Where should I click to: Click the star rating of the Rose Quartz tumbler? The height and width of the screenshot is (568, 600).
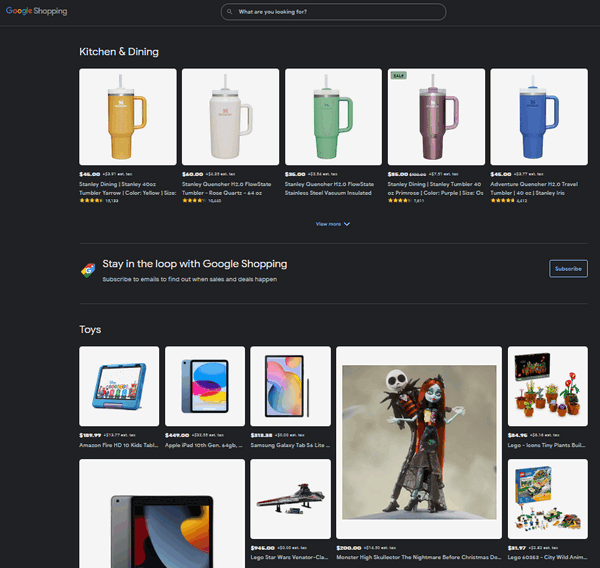pyautogui.click(x=194, y=201)
